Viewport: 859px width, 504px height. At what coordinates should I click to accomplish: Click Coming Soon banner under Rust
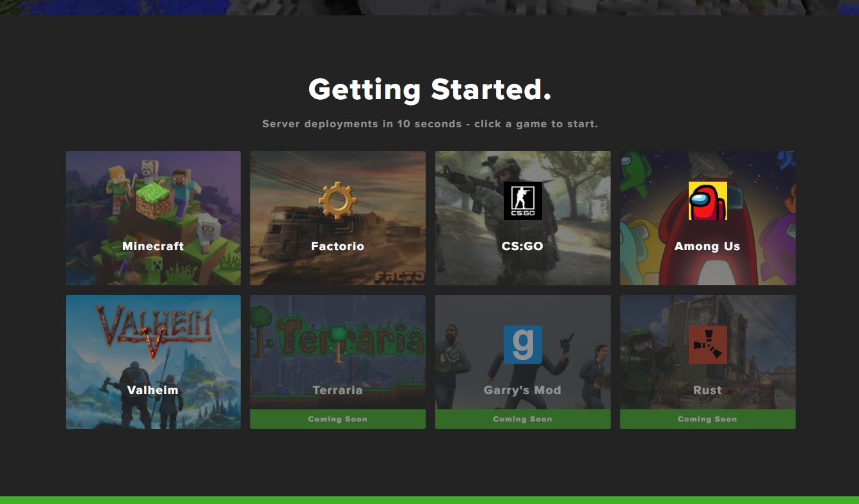click(x=708, y=419)
